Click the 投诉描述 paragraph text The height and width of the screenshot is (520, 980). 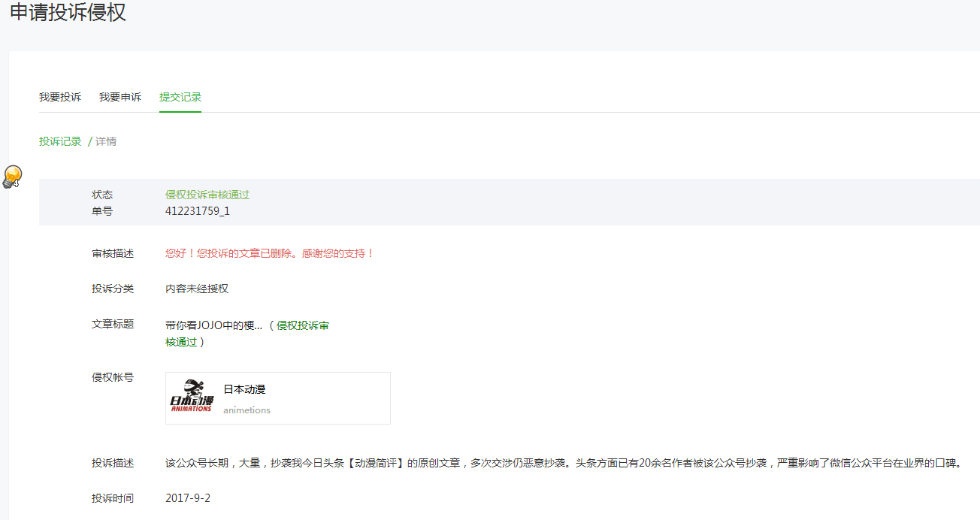click(x=563, y=463)
